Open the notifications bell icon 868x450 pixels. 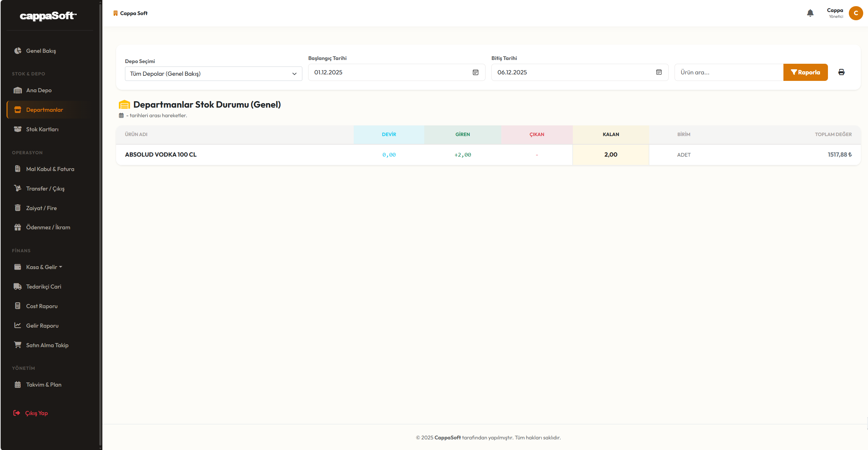(x=810, y=13)
